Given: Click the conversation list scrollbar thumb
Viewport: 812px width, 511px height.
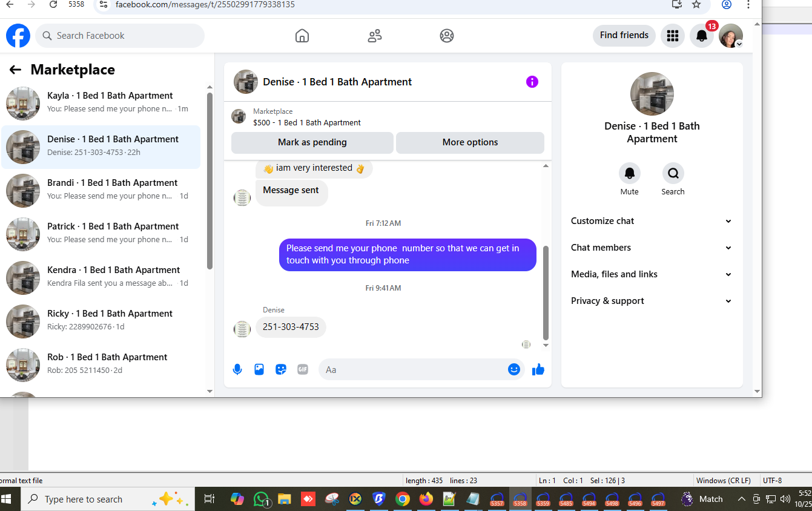Looking at the screenshot, I should coord(210,180).
